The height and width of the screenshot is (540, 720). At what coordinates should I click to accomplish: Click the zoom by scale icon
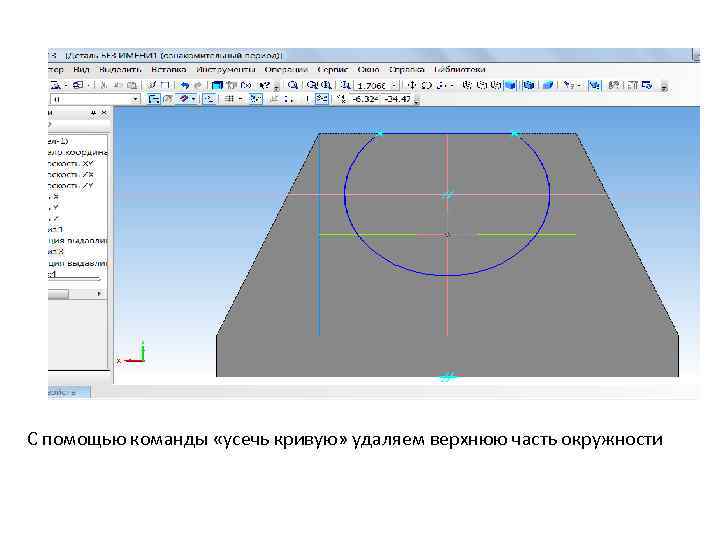344,85
